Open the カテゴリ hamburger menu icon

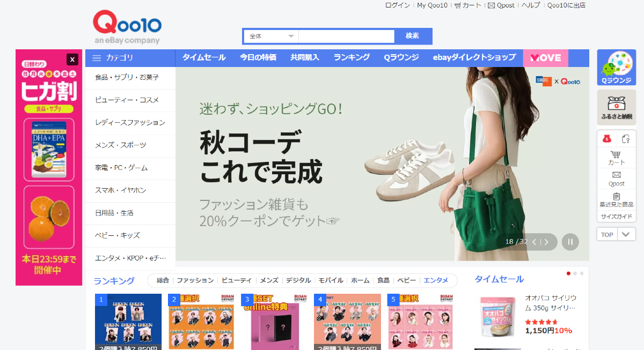point(96,57)
